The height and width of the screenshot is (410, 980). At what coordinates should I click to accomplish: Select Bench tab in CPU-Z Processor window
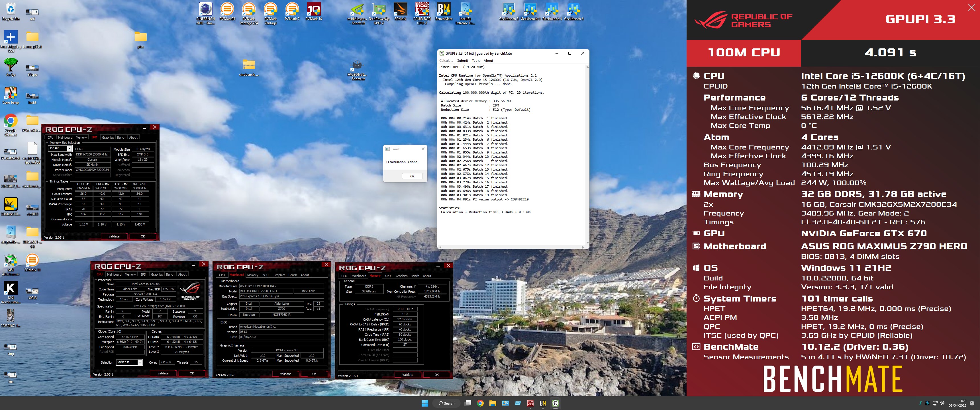point(170,274)
